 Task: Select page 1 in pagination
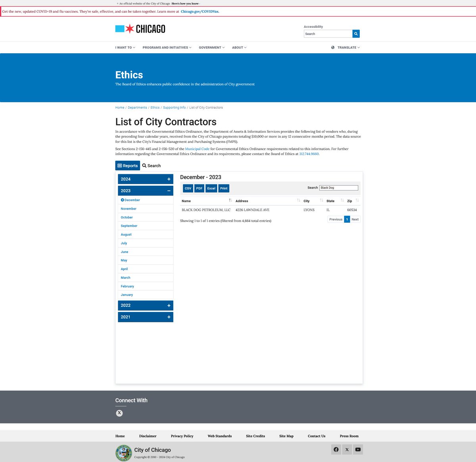(x=347, y=219)
